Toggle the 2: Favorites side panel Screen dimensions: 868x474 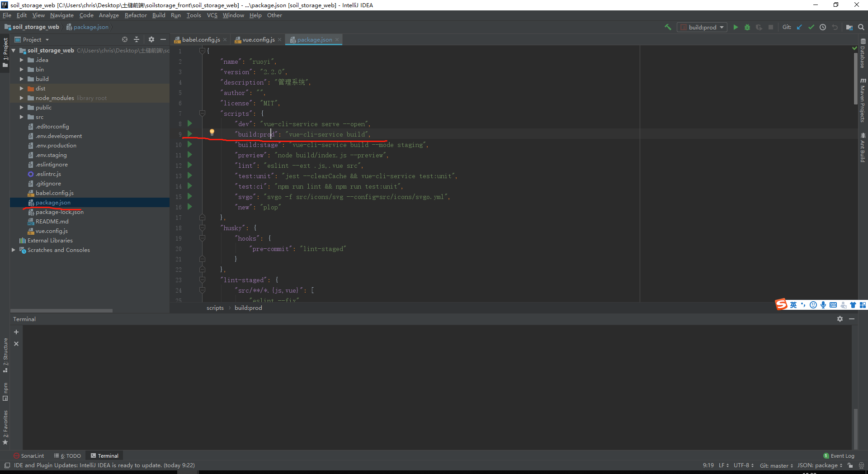(x=5, y=427)
